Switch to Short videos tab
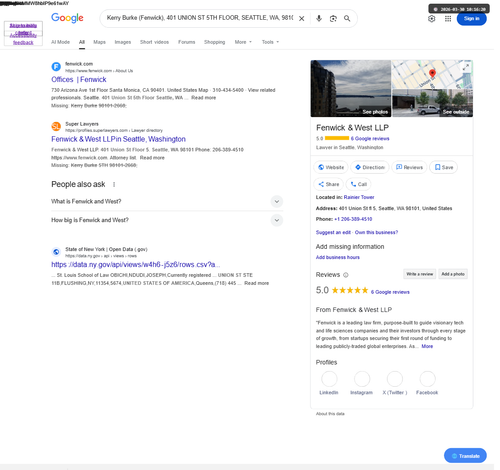Screen dimensions: 500x470 [154, 42]
